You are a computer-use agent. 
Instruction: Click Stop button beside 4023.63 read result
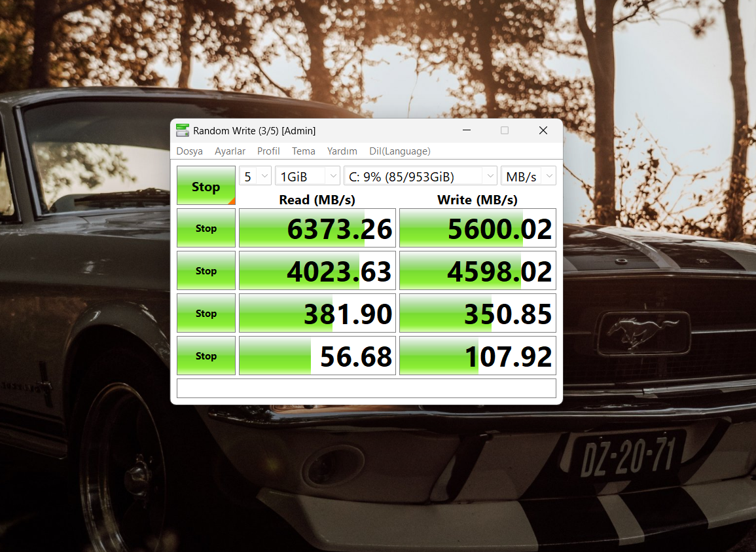click(x=206, y=270)
